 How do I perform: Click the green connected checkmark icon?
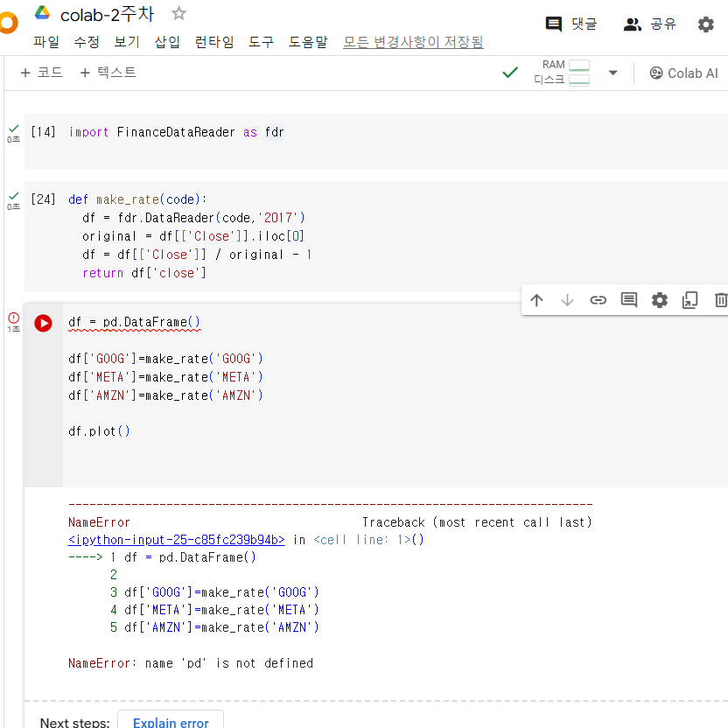tap(510, 73)
